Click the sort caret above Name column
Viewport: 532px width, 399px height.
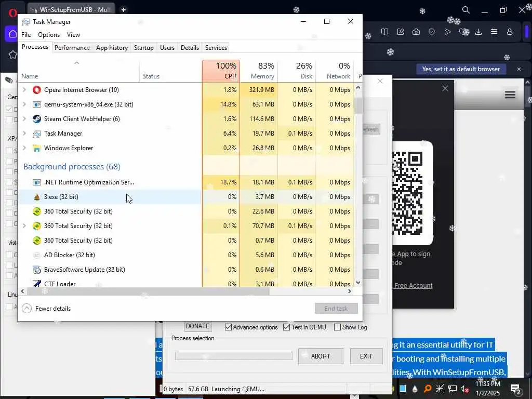(77, 63)
